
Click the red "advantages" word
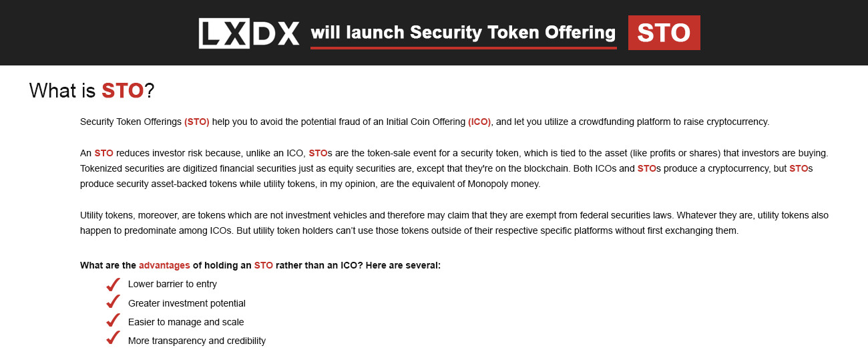(x=164, y=265)
